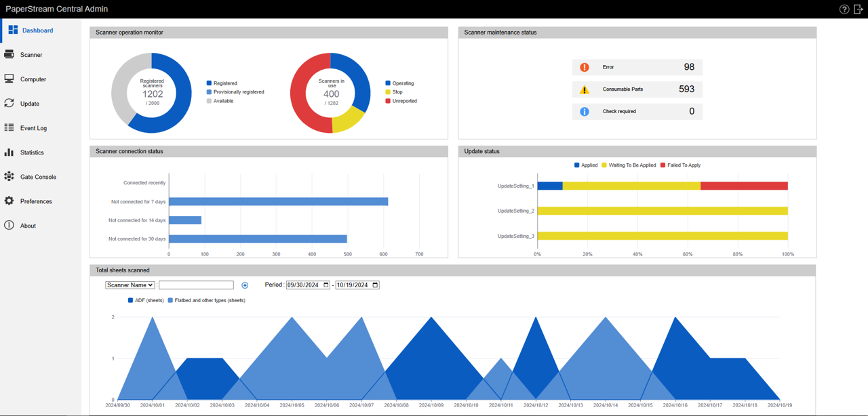The height and width of the screenshot is (416, 868).
Task: Click the Help question-mark icon
Action: [844, 9]
